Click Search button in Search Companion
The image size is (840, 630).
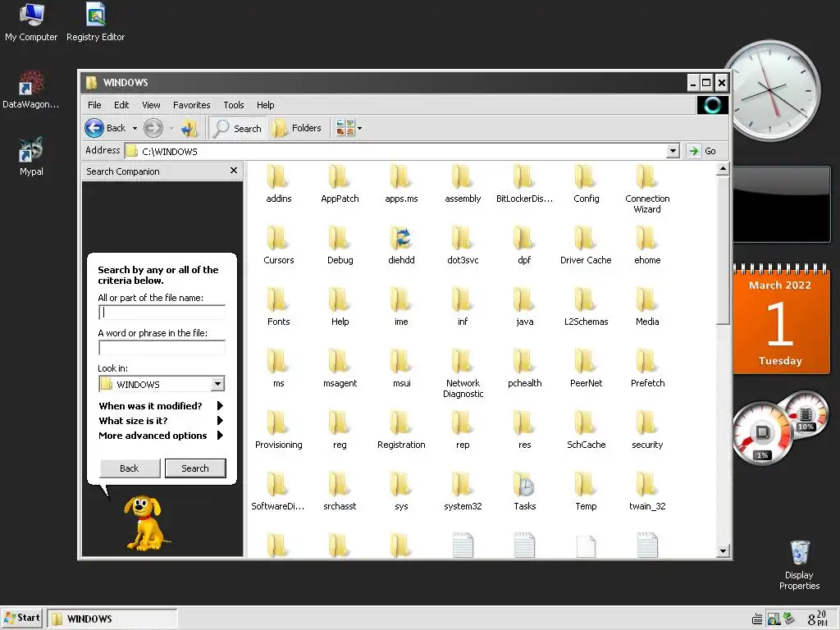(195, 468)
